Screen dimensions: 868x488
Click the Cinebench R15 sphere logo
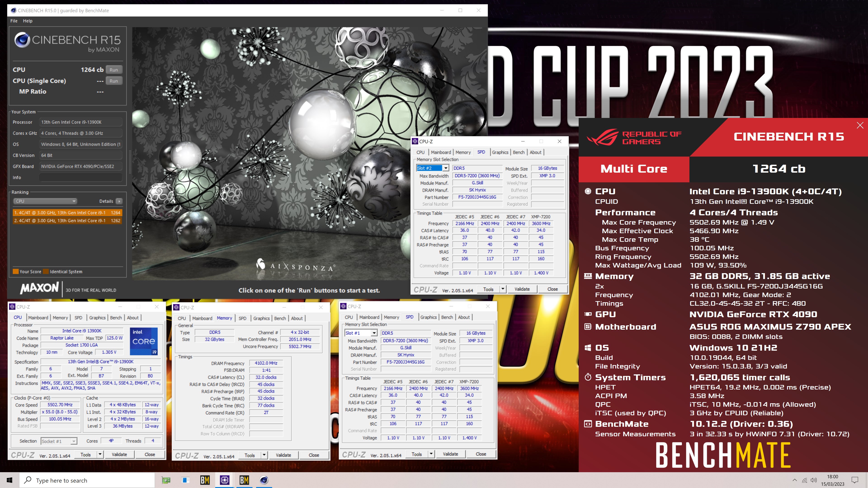pyautogui.click(x=22, y=40)
